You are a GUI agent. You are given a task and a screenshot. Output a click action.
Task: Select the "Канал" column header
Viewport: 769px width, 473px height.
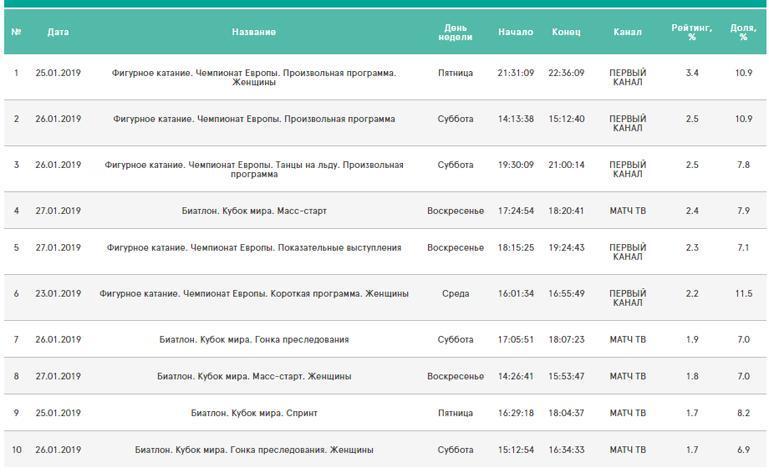(x=627, y=32)
